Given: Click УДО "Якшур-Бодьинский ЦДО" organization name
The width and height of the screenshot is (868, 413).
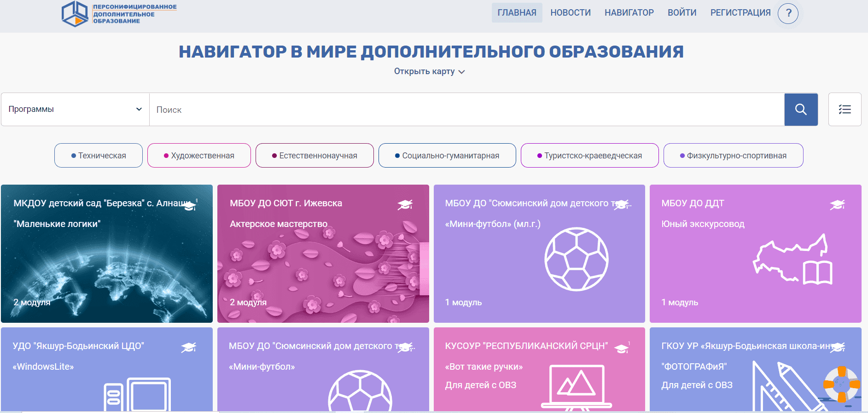Looking at the screenshot, I should [78, 346].
